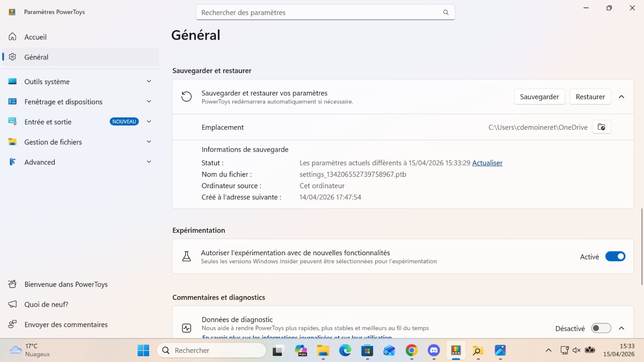This screenshot has width=644, height=362.
Task: Expand the Gestion de fichiers section
Action: [x=149, y=142]
